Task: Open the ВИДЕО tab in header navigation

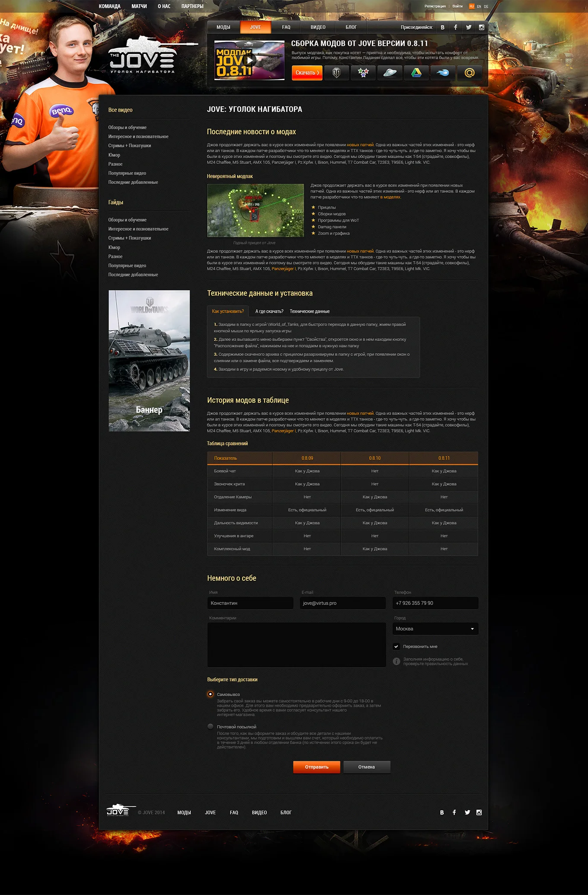Action: pos(318,27)
